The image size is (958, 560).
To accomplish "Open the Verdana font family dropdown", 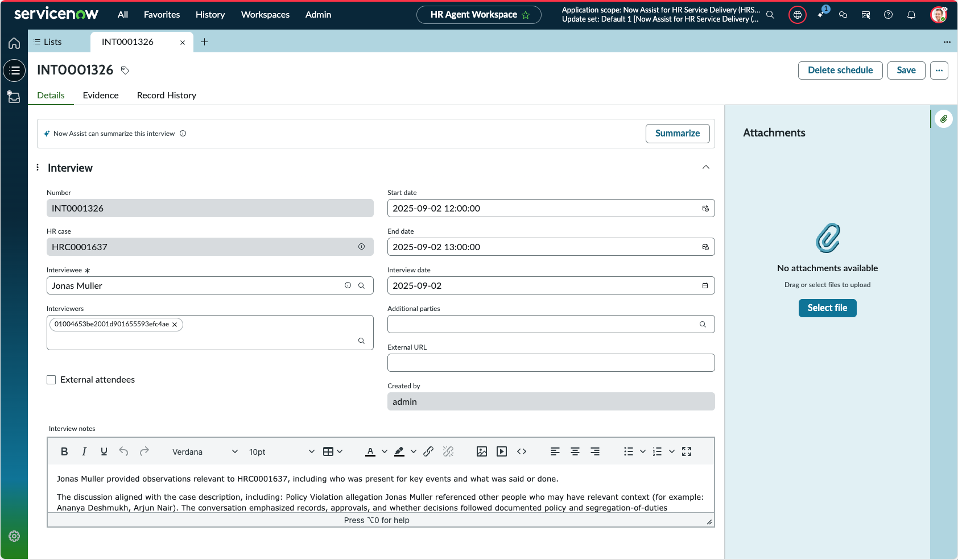I will click(x=205, y=452).
